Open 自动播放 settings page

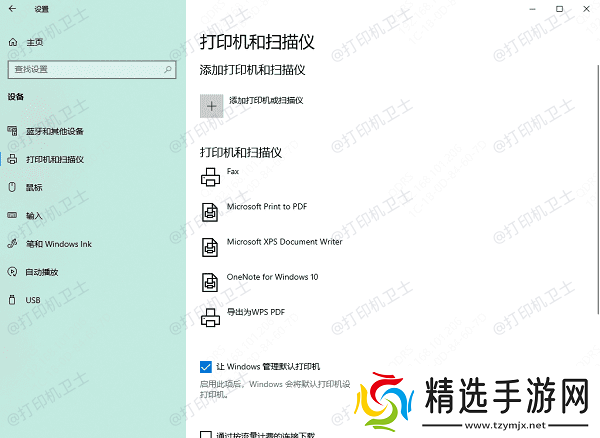[42, 272]
